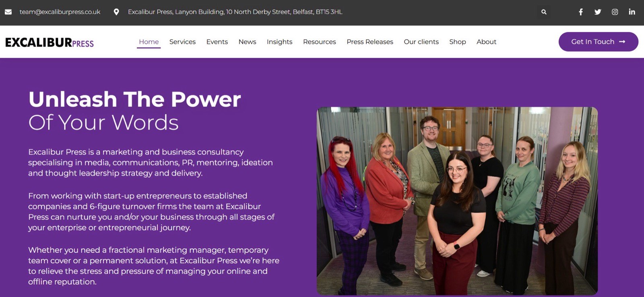Image resolution: width=644 pixels, height=297 pixels.
Task: Click the map pin location icon
Action: pyautogui.click(x=116, y=12)
